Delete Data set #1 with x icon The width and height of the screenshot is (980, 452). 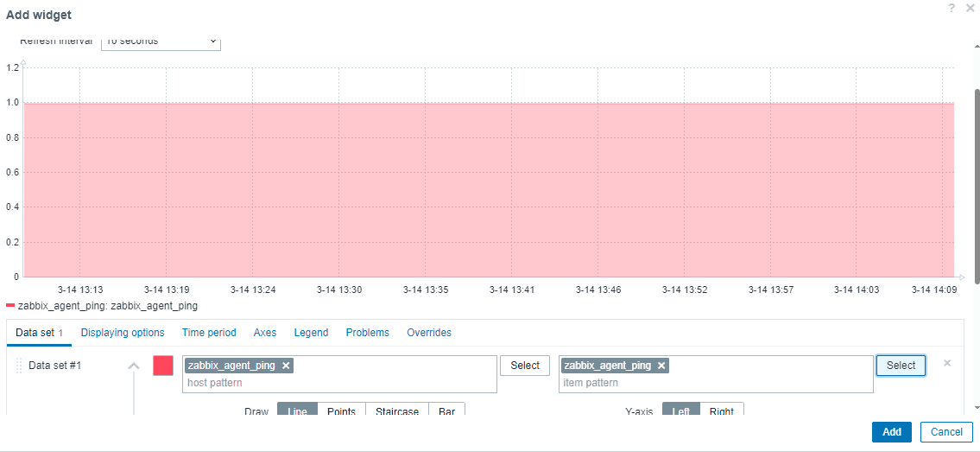click(947, 363)
